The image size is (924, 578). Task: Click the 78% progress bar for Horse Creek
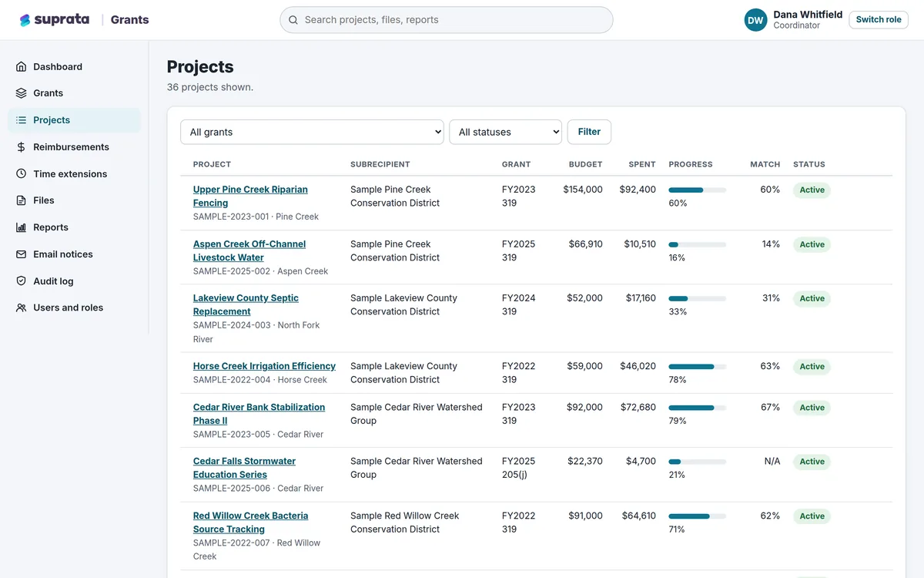click(x=697, y=366)
